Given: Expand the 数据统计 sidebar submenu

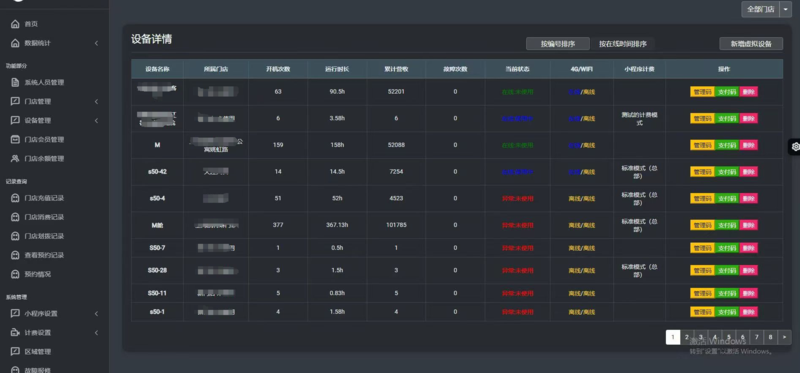Looking at the screenshot, I should (96, 43).
